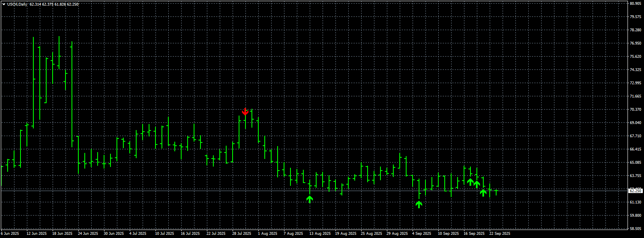Click the 10 Sep 2025 date label

tap(448, 233)
